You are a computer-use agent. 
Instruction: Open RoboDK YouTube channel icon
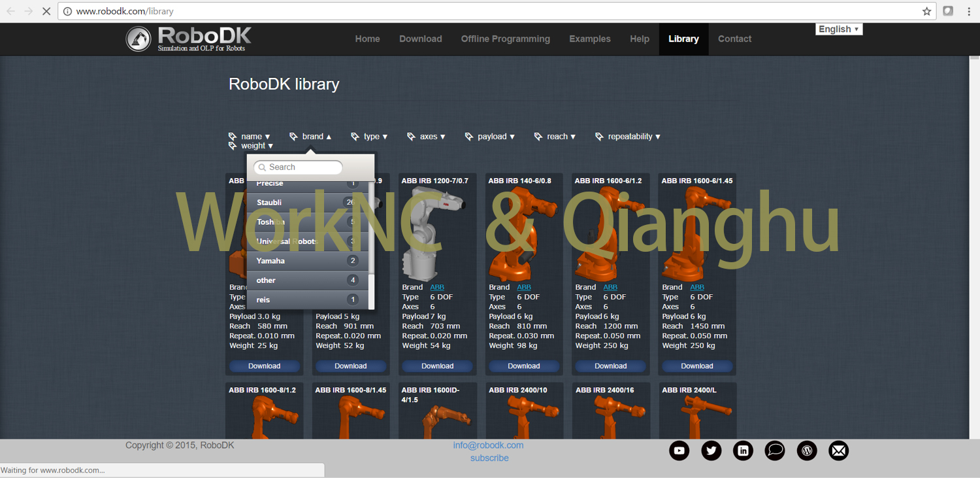click(679, 451)
